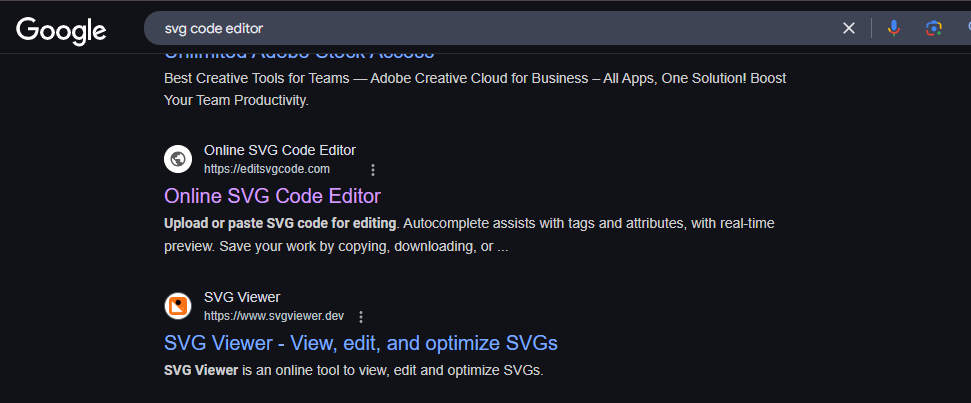Open more options next to svgviewer.dev

click(361, 316)
